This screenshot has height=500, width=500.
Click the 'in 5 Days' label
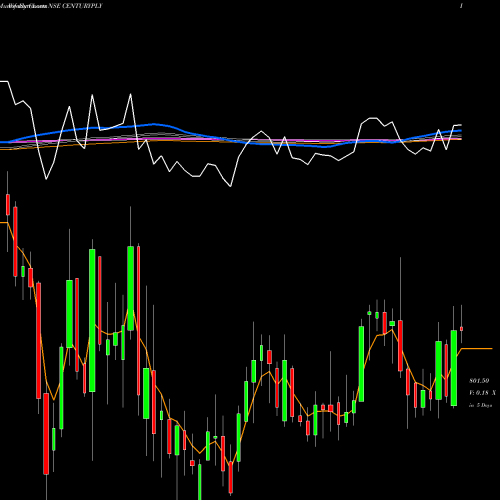480,405
